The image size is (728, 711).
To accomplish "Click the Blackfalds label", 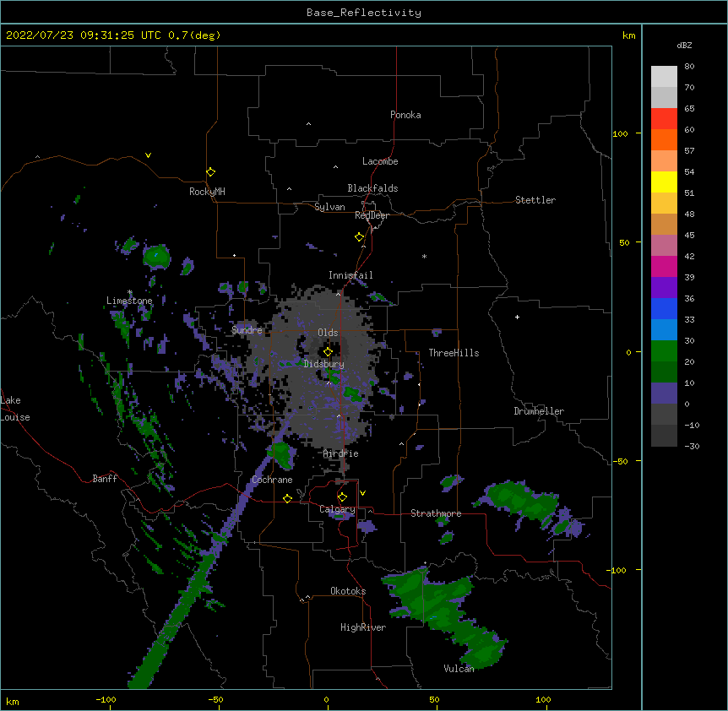I will tap(372, 188).
